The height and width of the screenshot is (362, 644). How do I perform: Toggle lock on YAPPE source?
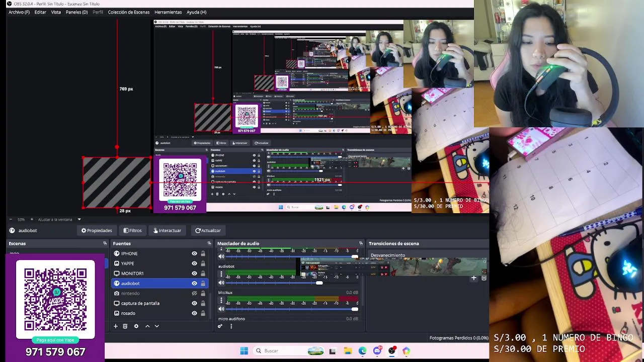203,263
